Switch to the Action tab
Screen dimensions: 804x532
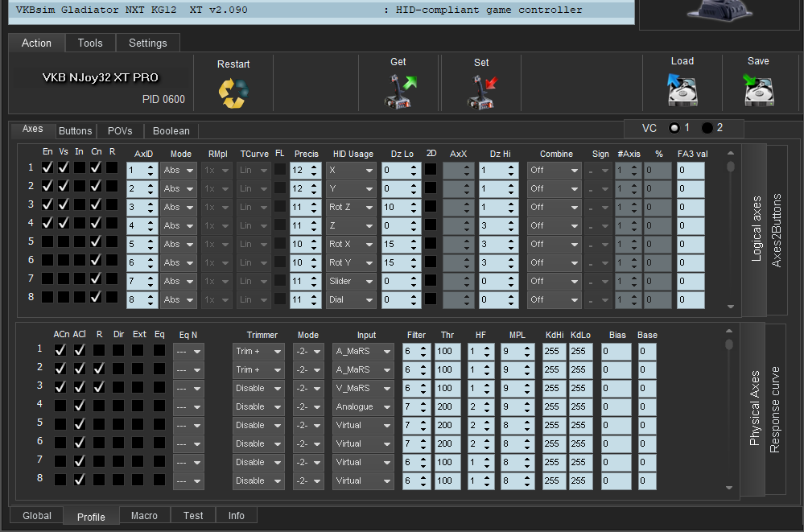[36, 43]
